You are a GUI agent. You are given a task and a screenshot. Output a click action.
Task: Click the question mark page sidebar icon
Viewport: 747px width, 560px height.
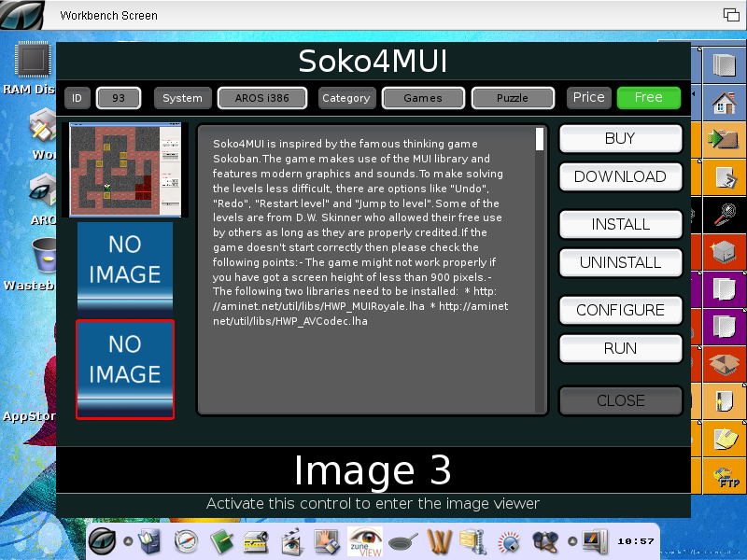pos(725,177)
